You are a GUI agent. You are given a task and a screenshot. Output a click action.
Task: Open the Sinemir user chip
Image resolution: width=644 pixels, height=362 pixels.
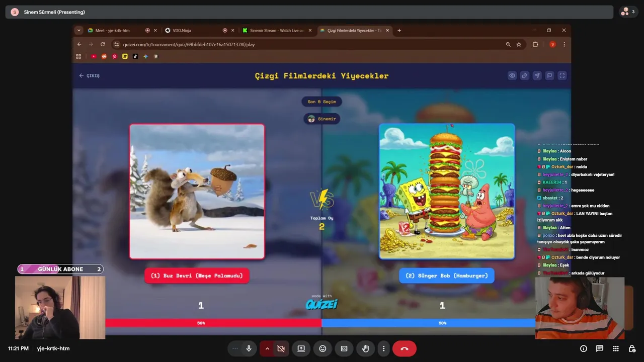click(321, 119)
